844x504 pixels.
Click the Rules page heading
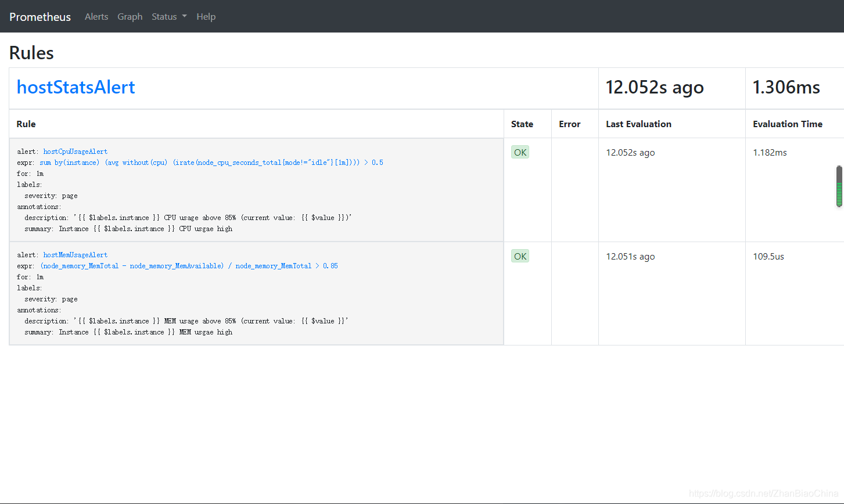pos(31,53)
